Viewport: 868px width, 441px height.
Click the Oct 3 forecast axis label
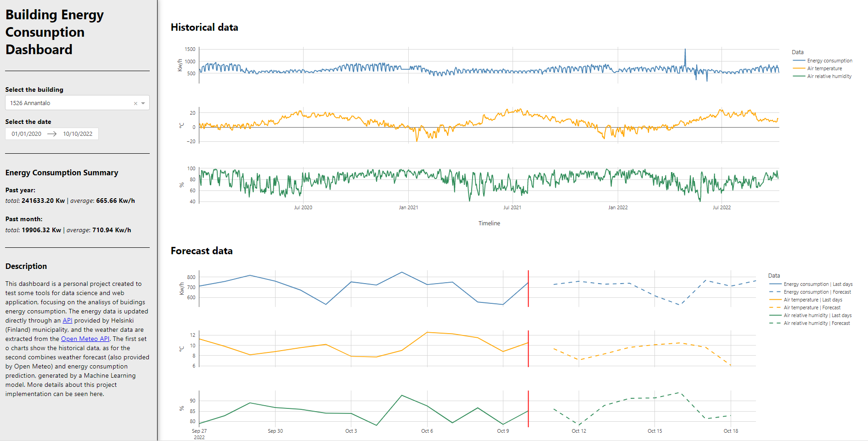(351, 431)
